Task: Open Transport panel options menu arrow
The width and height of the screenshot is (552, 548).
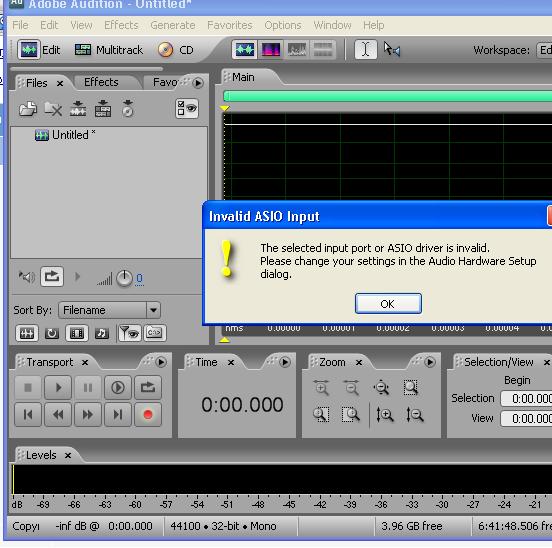Action: pos(161,362)
